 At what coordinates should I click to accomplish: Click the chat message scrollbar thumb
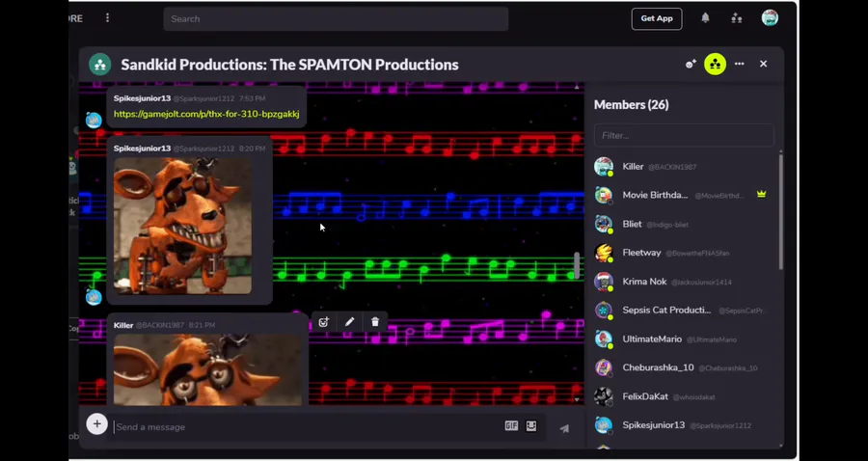(x=577, y=265)
